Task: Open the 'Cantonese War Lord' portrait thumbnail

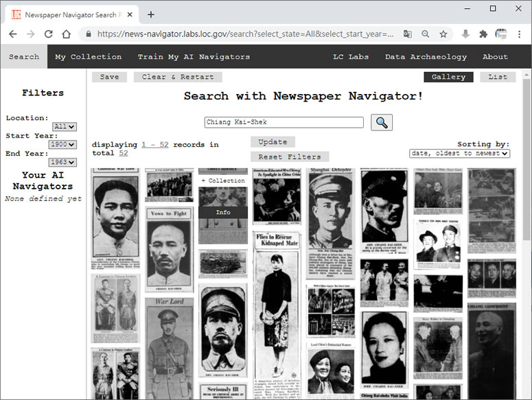Action: pos(115,219)
